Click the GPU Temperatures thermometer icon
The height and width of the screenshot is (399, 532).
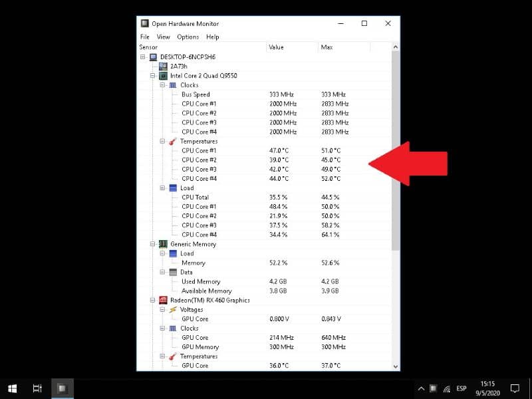(173, 356)
